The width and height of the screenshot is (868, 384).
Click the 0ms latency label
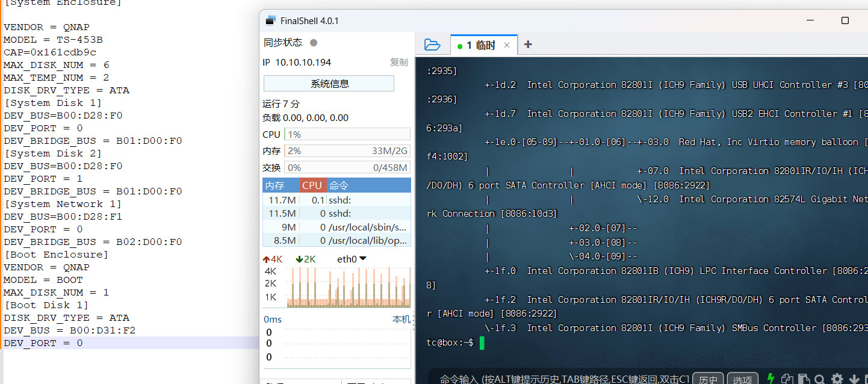[x=273, y=319]
